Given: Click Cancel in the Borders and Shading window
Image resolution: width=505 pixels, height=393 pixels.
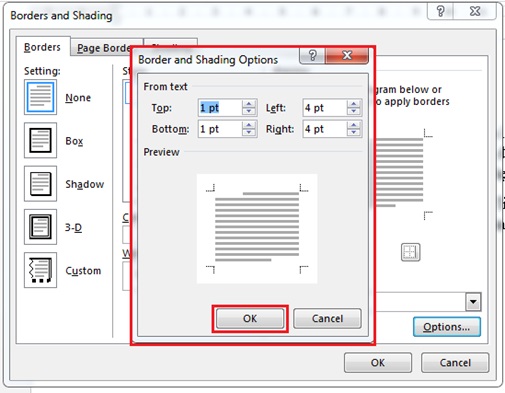Looking at the screenshot, I should (x=455, y=362).
